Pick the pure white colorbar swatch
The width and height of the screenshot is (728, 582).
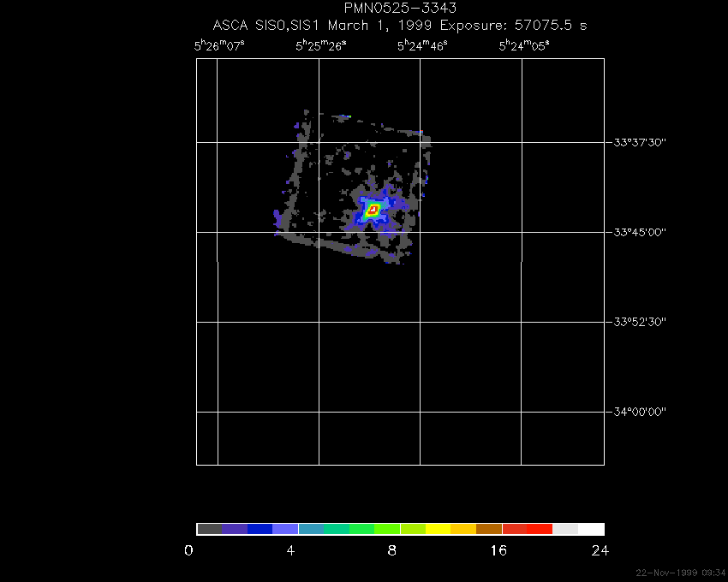click(591, 529)
